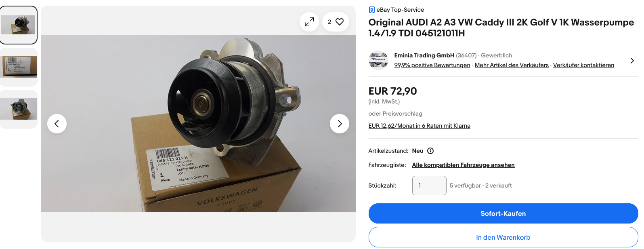
Task: Open the condition info icon next to Neu
Action: 430,151
